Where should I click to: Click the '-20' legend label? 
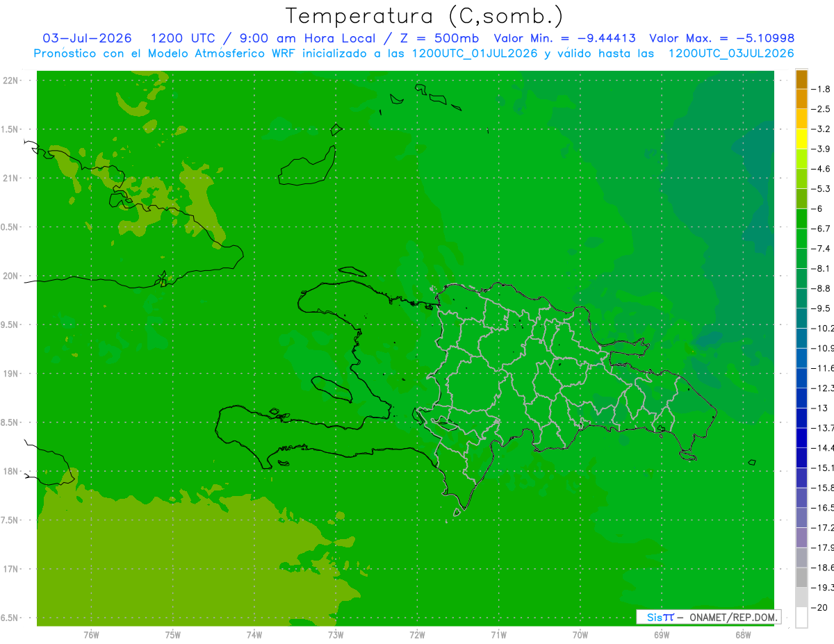tap(821, 608)
